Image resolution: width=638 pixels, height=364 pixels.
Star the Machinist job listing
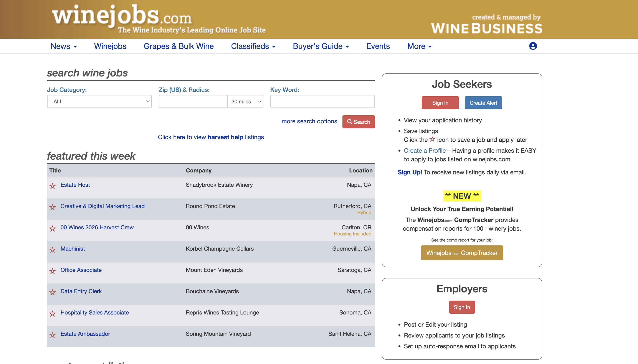click(x=53, y=250)
